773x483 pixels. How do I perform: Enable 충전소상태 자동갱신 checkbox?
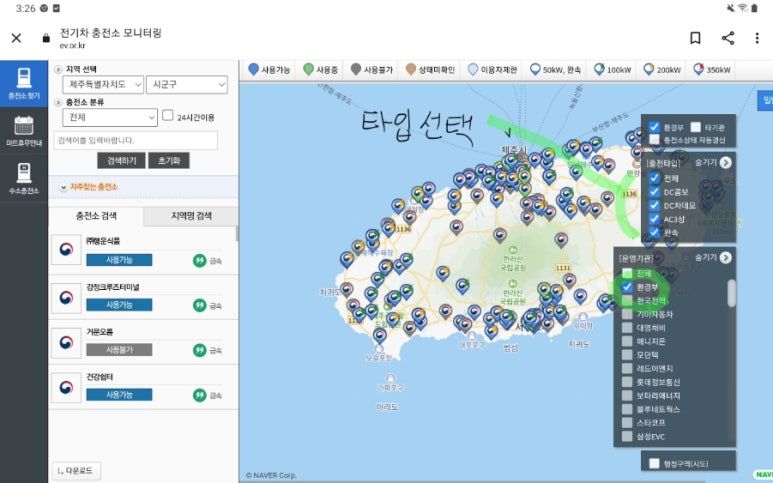tap(654, 139)
